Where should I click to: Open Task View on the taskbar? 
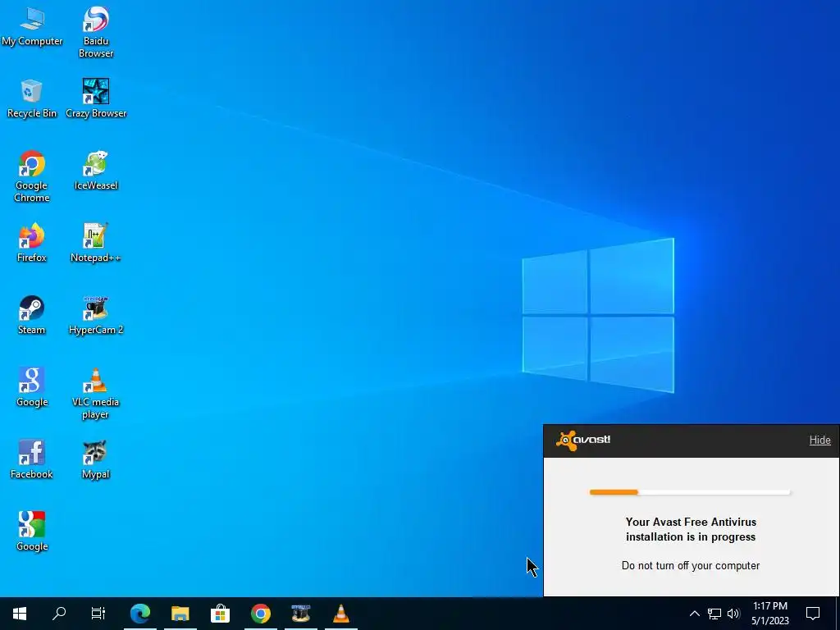click(98, 614)
